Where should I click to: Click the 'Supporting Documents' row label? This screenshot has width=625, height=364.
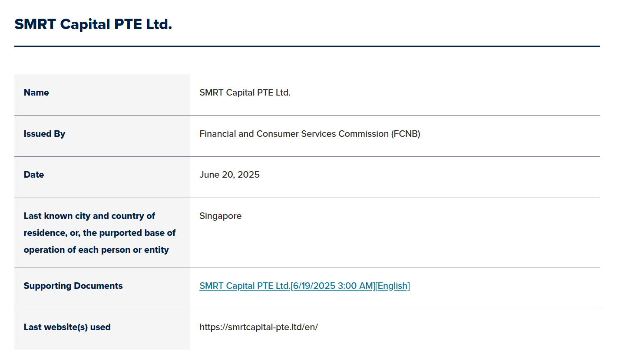coord(73,286)
